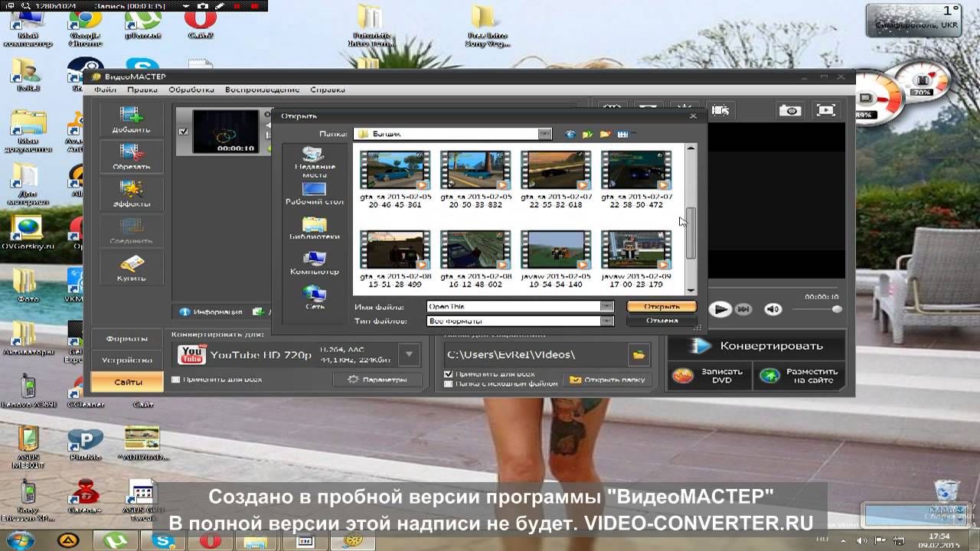
Task: Click the Параметры button
Action: tap(377, 379)
